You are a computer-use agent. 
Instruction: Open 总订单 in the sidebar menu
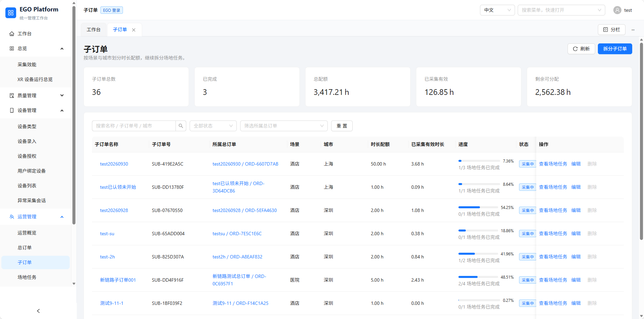tap(36, 248)
